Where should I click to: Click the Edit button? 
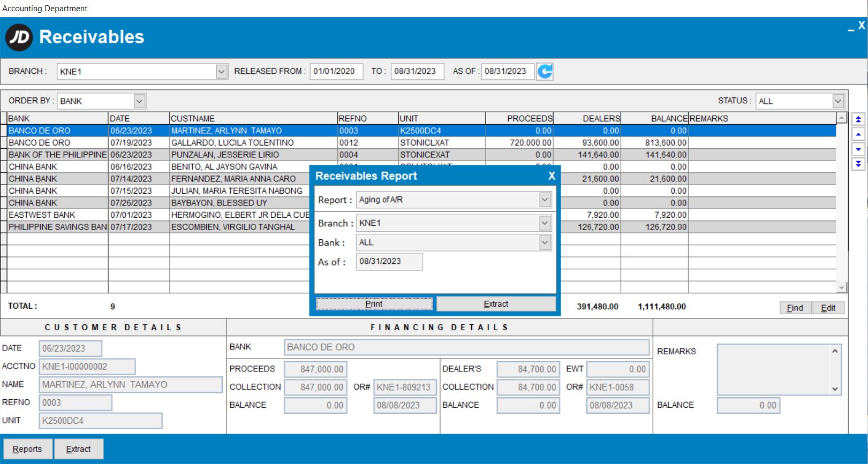point(828,308)
